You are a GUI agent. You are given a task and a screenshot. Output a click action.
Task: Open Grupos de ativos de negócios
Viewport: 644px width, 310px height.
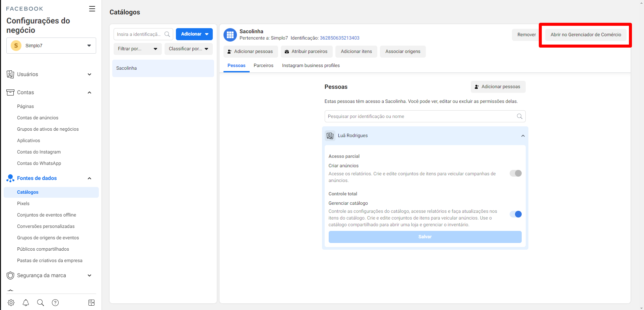pos(48,129)
